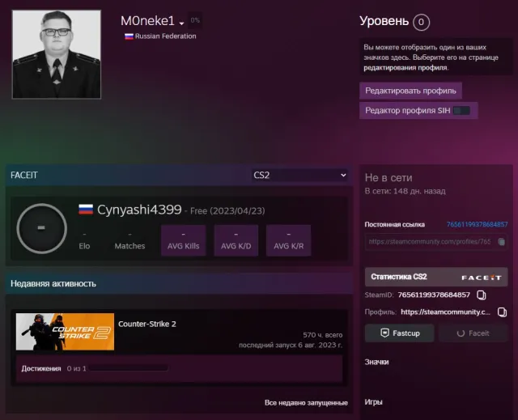Click the В сети: 148 дн. назад text
This screenshot has height=420, width=518.
405,191
